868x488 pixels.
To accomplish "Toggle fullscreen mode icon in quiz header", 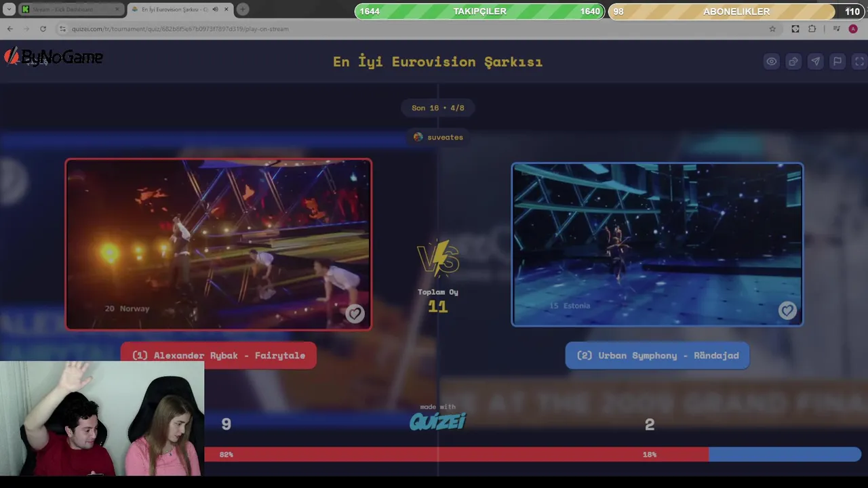I will [859, 62].
